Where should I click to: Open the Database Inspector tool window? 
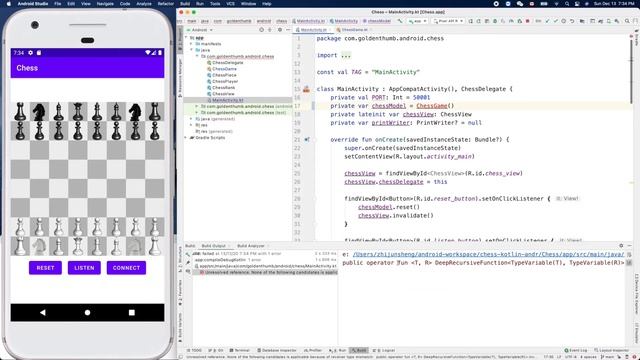(277, 350)
